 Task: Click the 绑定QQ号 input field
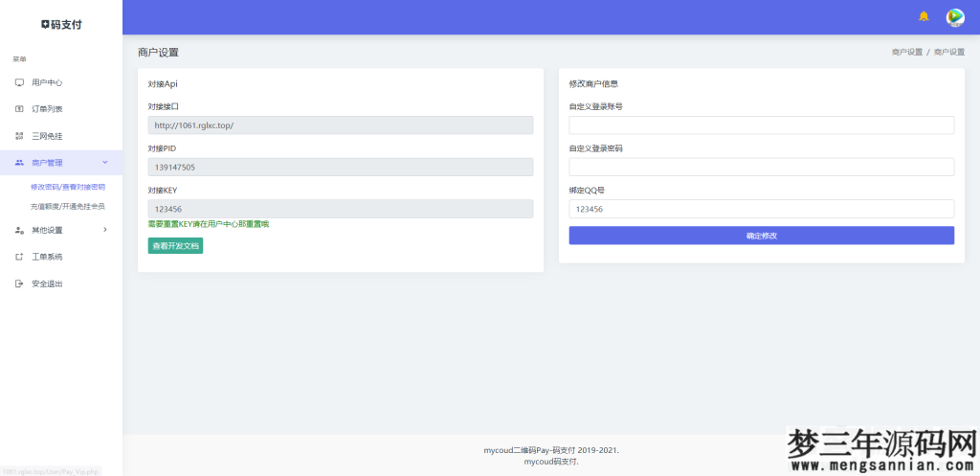[x=761, y=209]
